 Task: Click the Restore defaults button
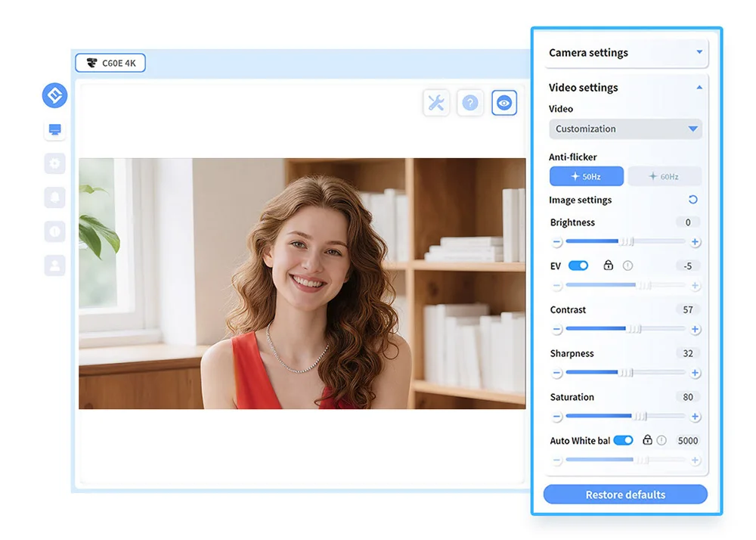(625, 495)
